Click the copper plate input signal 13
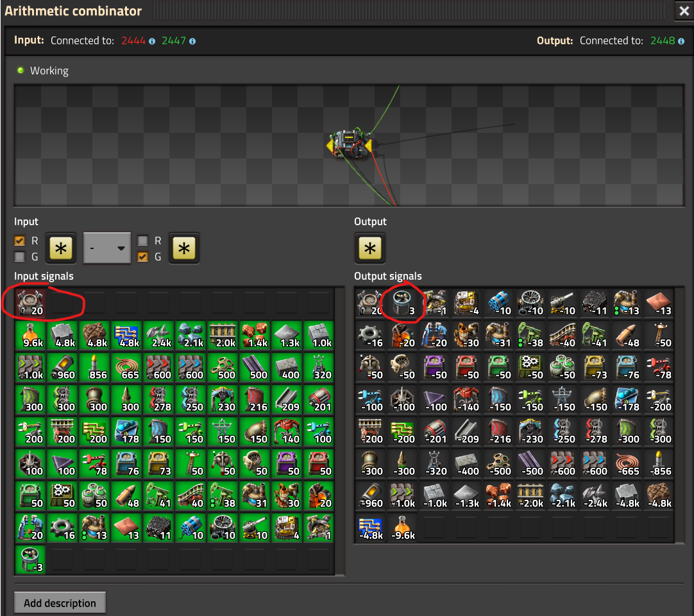This screenshot has width=694, height=616. [126, 528]
